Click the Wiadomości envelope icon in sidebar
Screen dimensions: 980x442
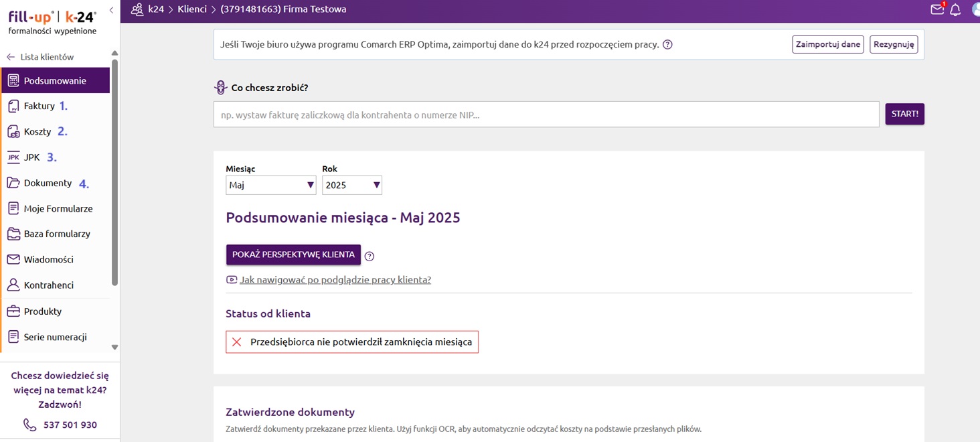(13, 259)
